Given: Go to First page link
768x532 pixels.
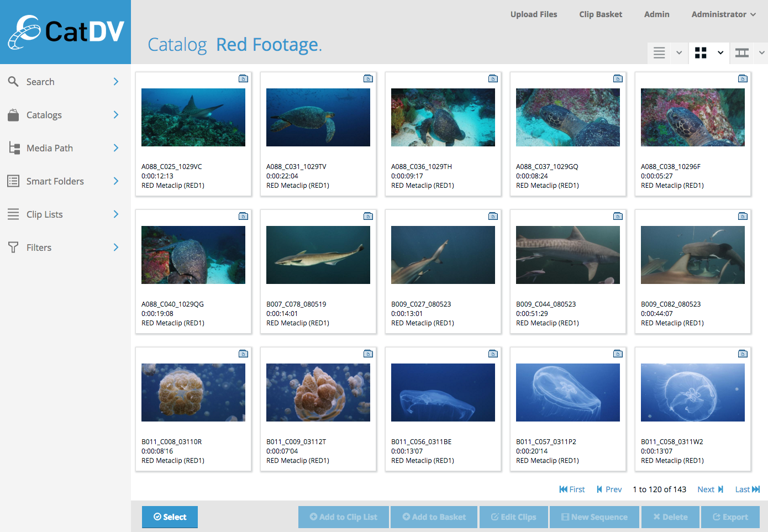Looking at the screenshot, I should [572, 489].
